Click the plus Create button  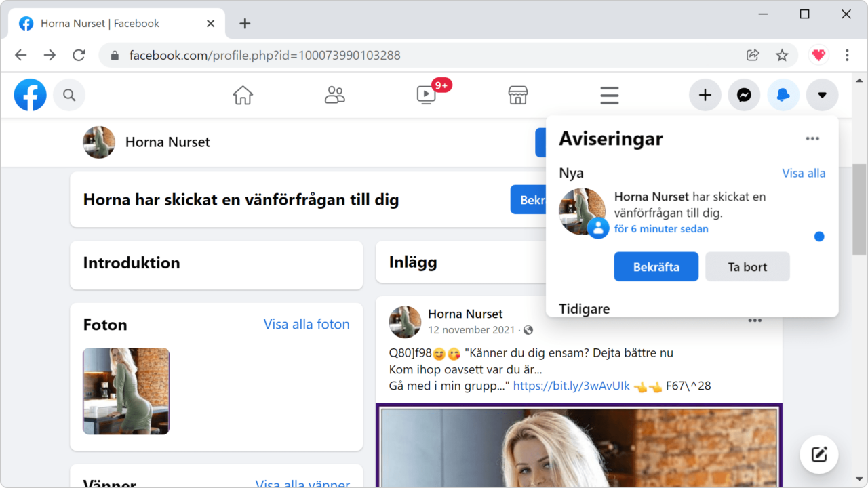(705, 96)
